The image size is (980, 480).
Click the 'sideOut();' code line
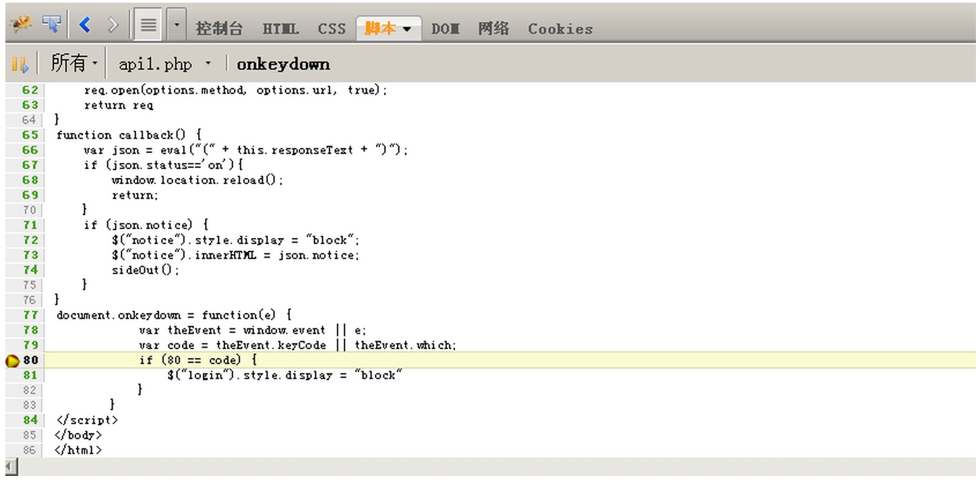[x=146, y=270]
